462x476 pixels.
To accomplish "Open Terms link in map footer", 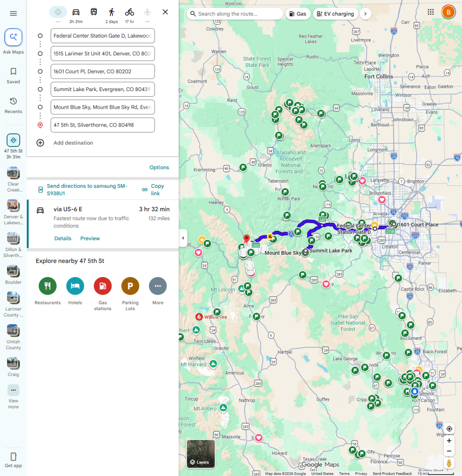I will (x=344, y=474).
